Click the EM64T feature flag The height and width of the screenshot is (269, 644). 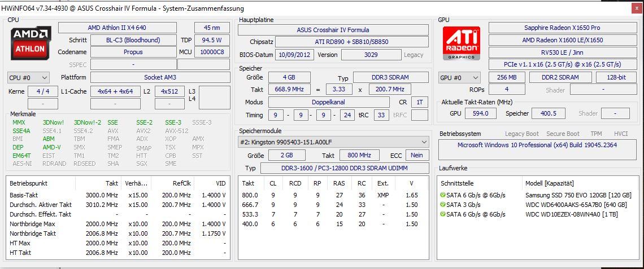21,156
